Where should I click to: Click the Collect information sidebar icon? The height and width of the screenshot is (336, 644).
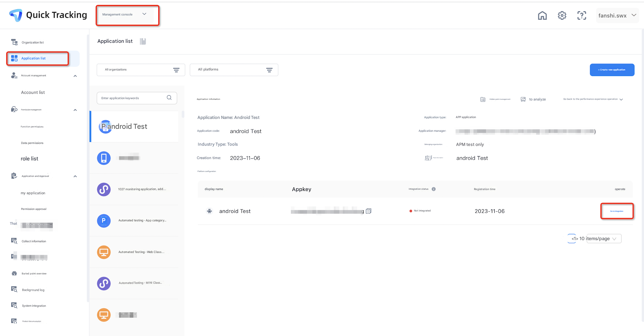tap(14, 241)
